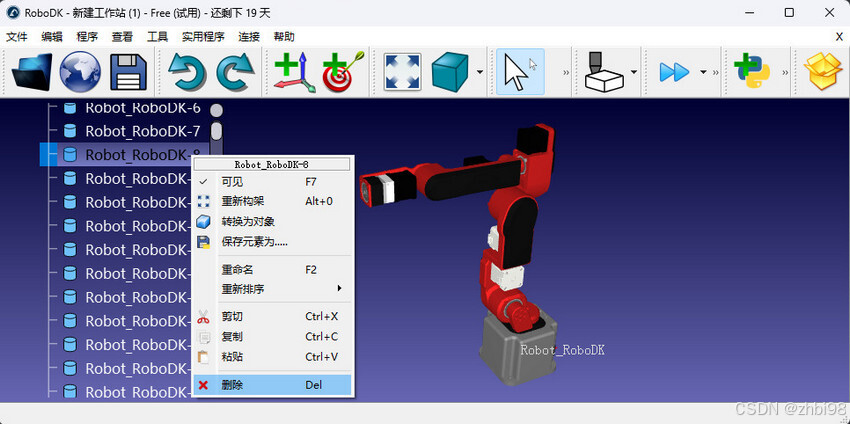Viewport: 850px width, 424px height.
Task: Undo the last action
Action: (187, 72)
